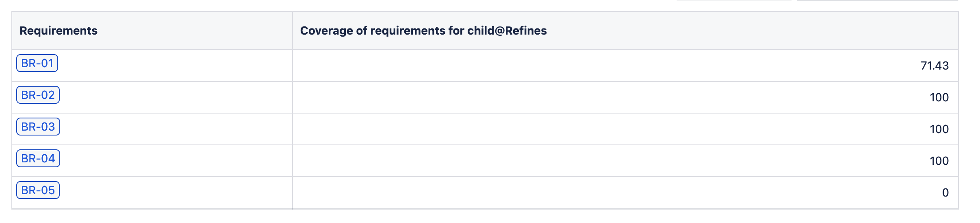Click empty space beside the BR-02 badge
Screen dimensions: 980x223
pyautogui.click(x=171, y=97)
